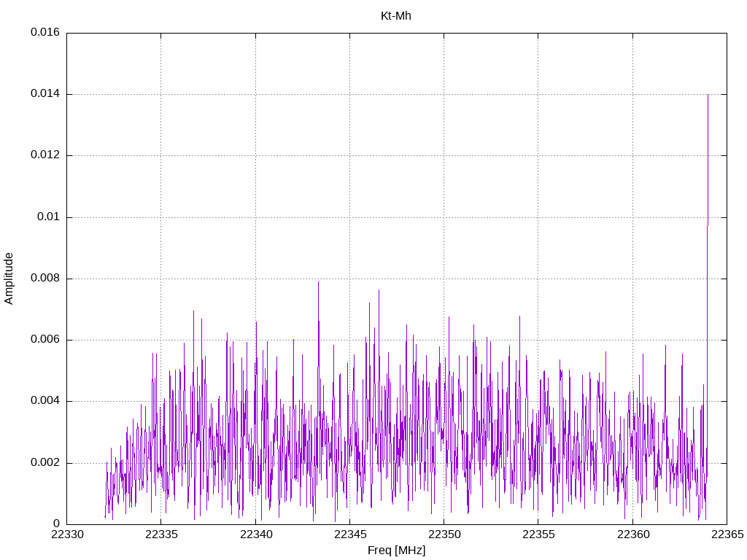Viewport: 747px width, 560px height.
Task: Click the 0.014 y-axis tick label
Action: 45,94
